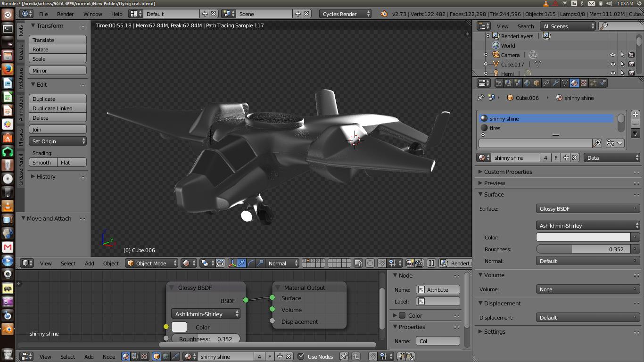Screen dimensions: 644x362
Task: Click the Rotate button
Action: click(x=58, y=49)
